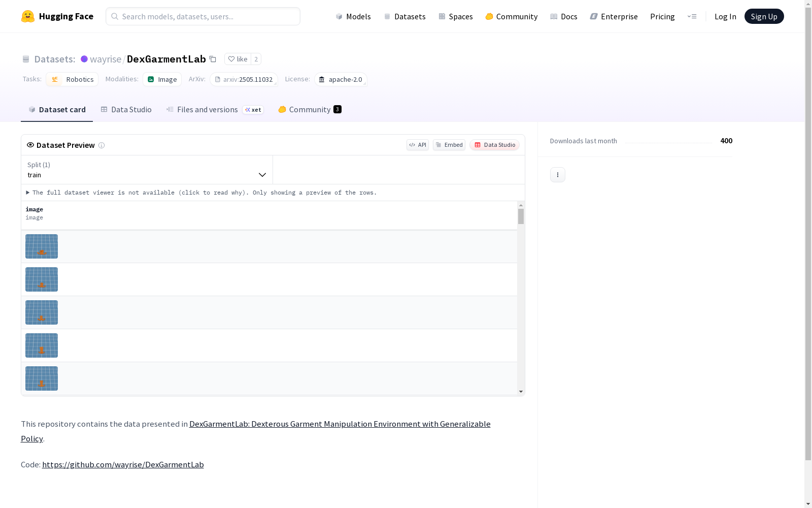The width and height of the screenshot is (812, 508).
Task: Open the fourth preview image thumbnail
Action: (42, 345)
